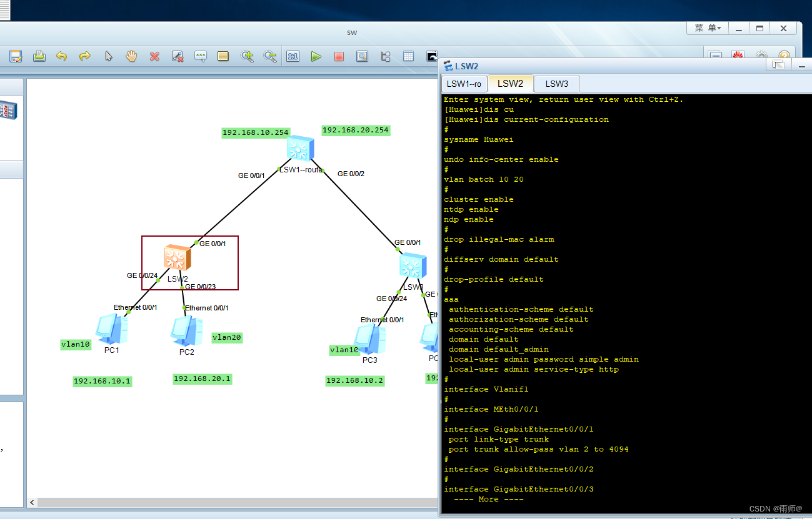Select the hand pan tool
Image resolution: width=812 pixels, height=519 pixels.
131,56
